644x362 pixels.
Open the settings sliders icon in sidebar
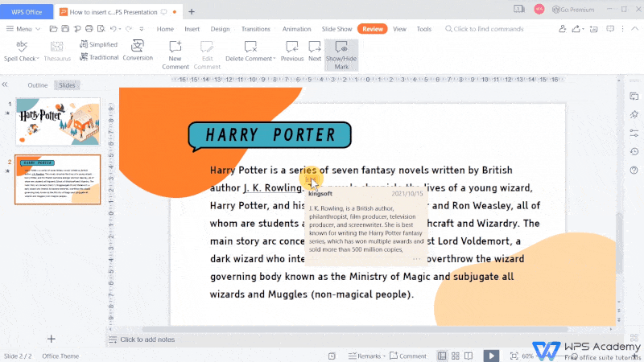[634, 134]
